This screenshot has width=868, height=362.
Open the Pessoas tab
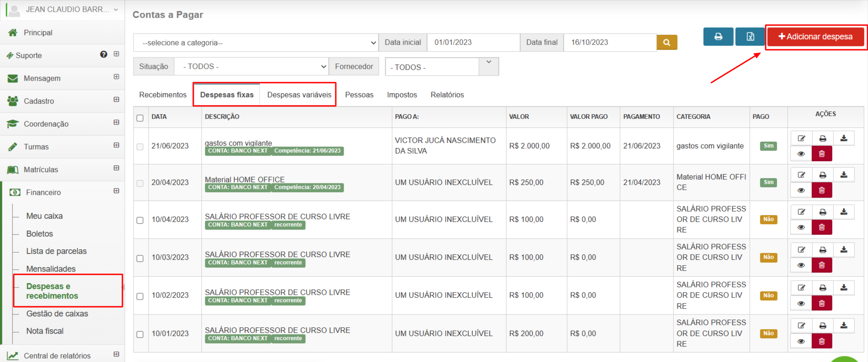tap(359, 94)
